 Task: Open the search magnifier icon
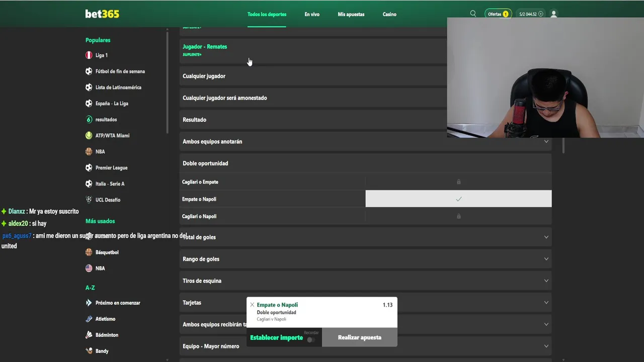[473, 14]
